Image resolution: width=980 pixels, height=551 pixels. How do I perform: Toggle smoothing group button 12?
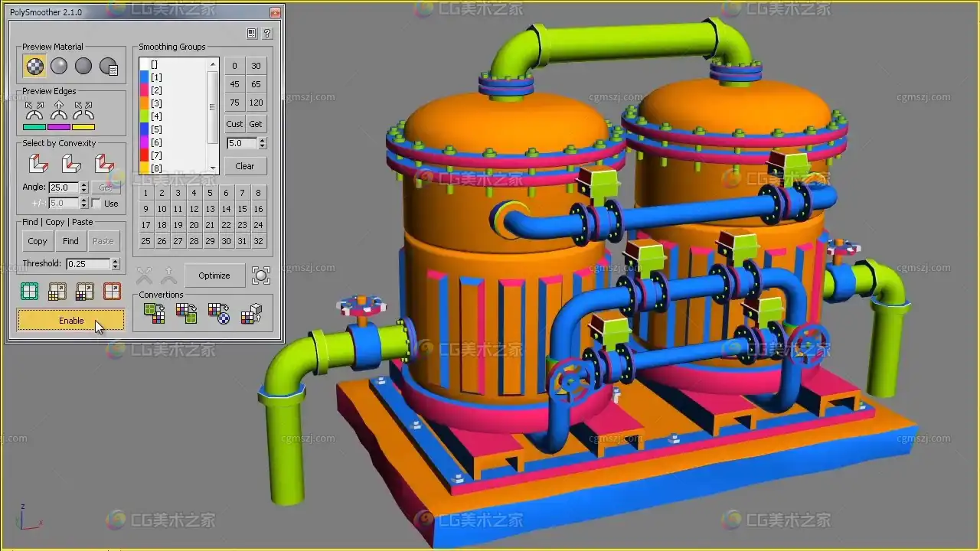click(194, 209)
